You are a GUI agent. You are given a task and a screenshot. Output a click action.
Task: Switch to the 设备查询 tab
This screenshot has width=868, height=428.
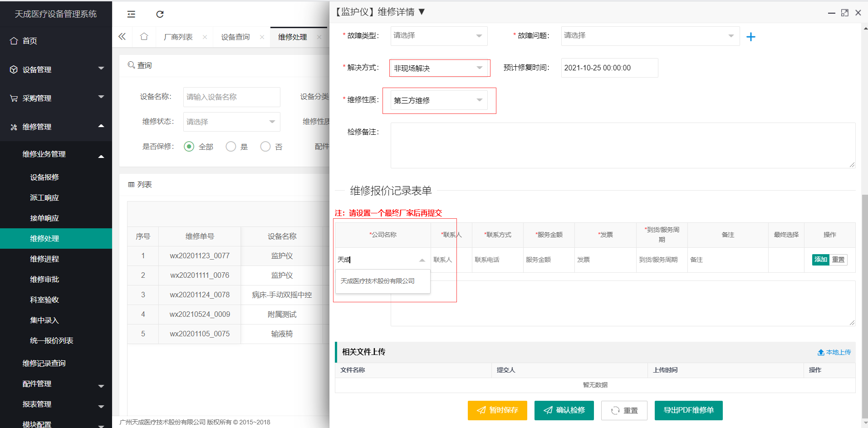click(x=235, y=37)
